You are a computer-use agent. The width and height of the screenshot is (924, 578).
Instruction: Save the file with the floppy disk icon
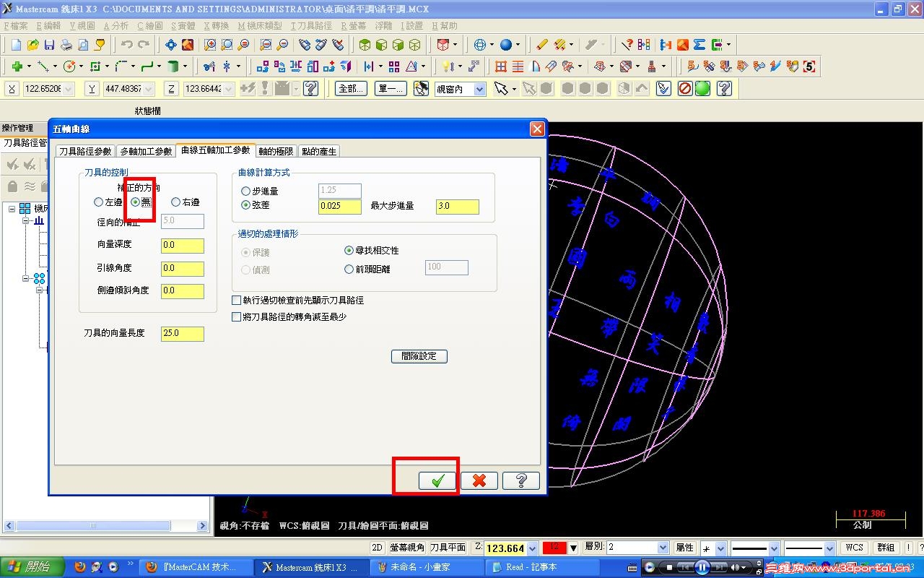pyautogui.click(x=50, y=45)
